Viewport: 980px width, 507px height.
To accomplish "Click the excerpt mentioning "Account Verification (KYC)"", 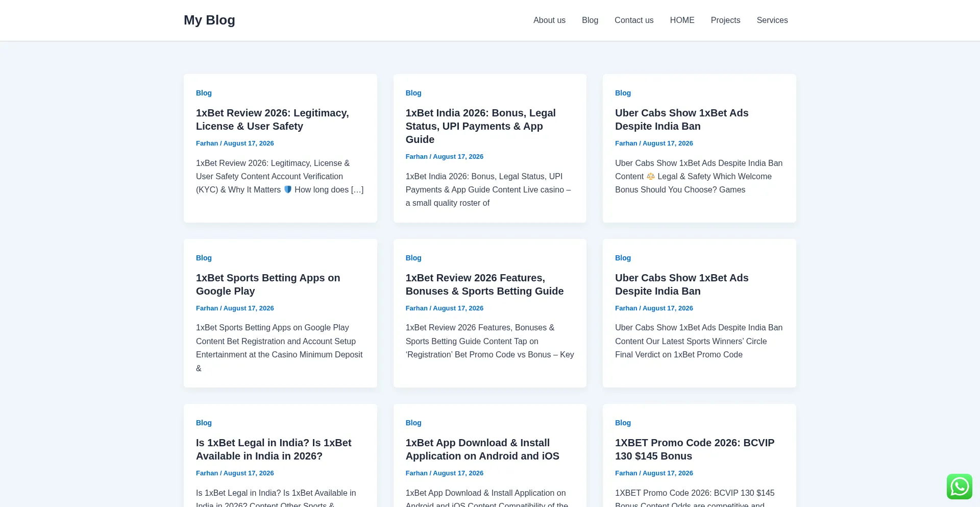I will click(280, 176).
